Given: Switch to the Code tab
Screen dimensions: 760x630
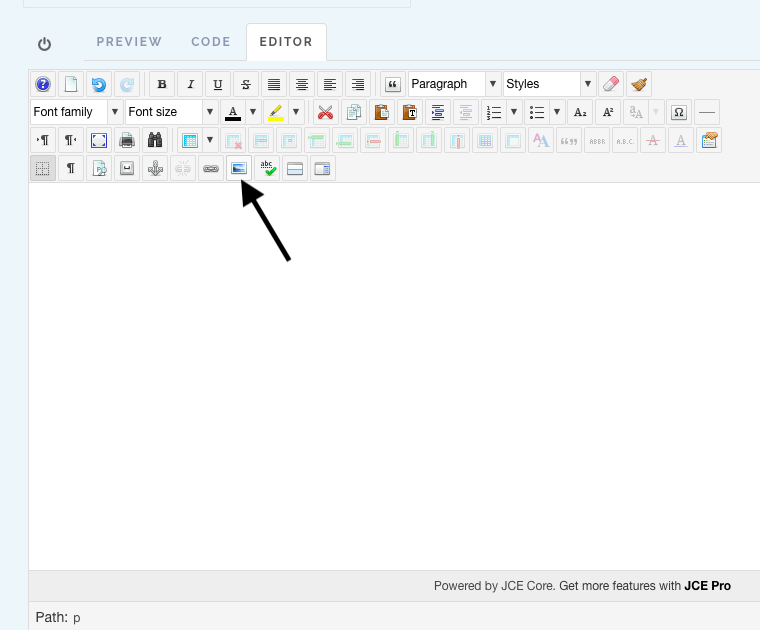Looking at the screenshot, I should click(211, 42).
